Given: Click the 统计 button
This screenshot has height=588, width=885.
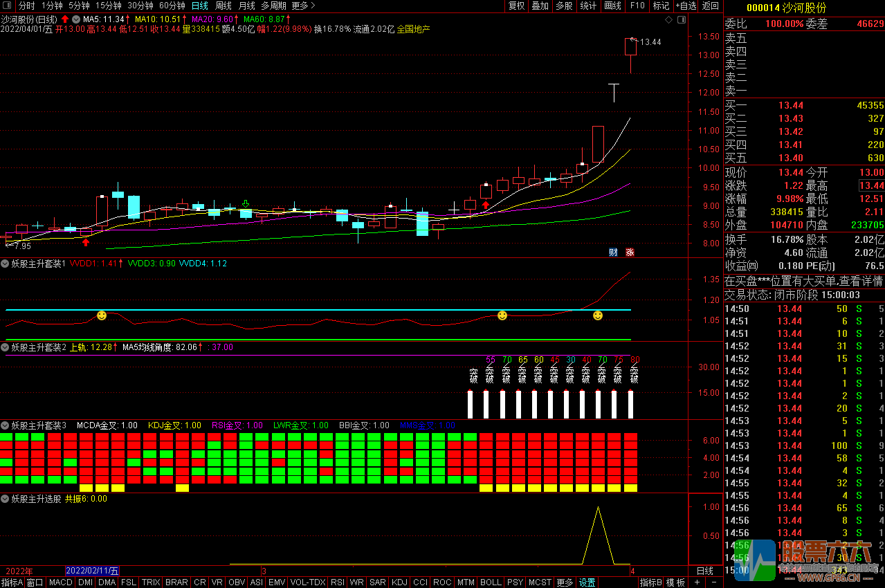Looking at the screenshot, I should tap(588, 6).
